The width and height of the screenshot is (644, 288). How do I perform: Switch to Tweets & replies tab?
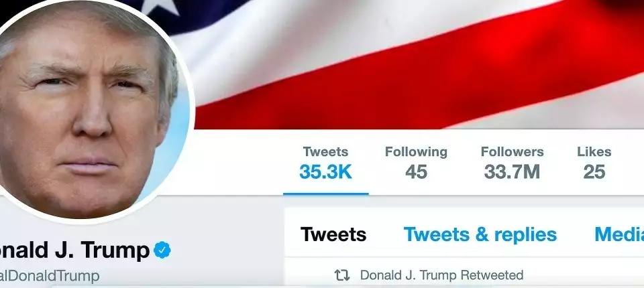click(480, 234)
